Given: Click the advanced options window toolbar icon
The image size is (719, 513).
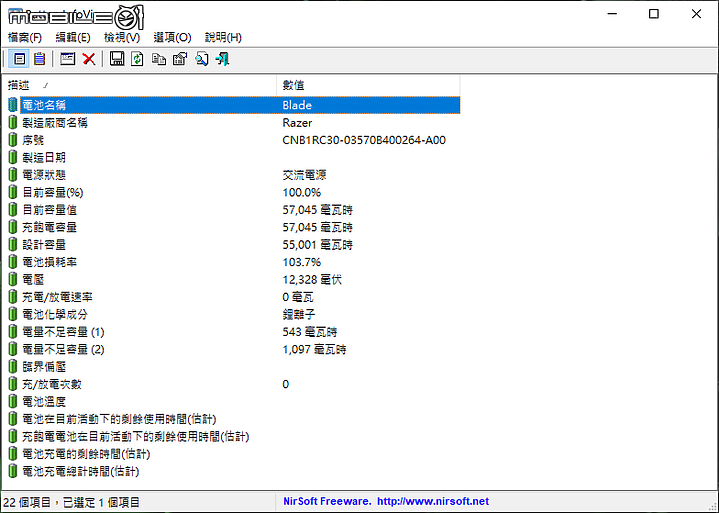Looking at the screenshot, I should (x=67, y=59).
